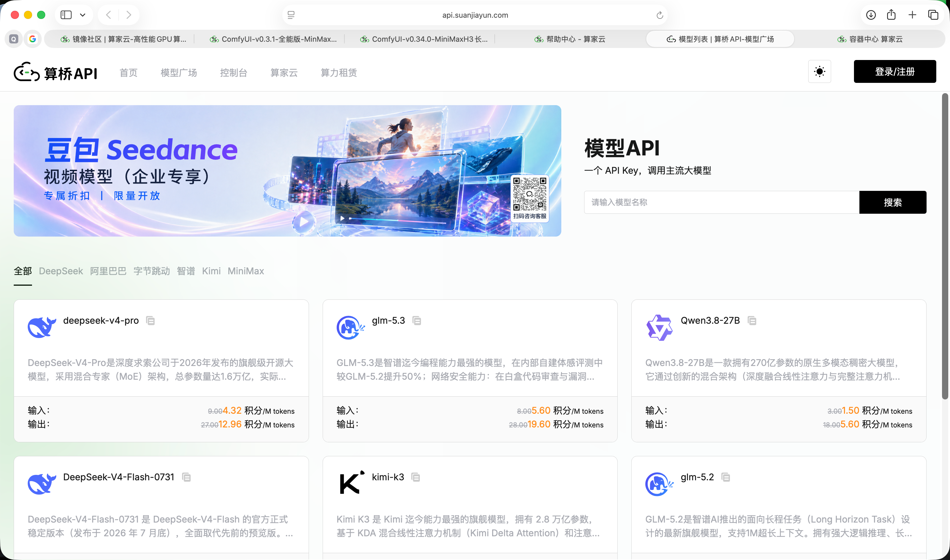Click the 算桥API cloud logo

(x=27, y=72)
